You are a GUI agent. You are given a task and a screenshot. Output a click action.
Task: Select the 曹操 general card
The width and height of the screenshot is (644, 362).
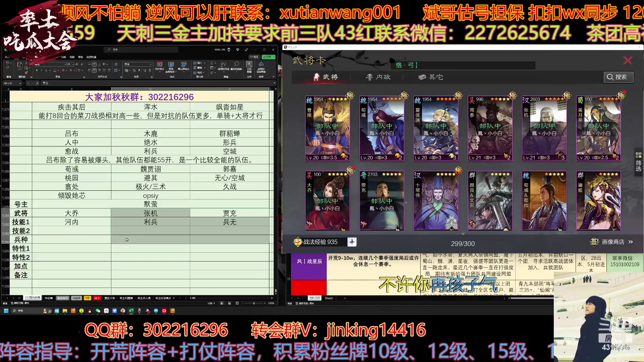coord(327,129)
